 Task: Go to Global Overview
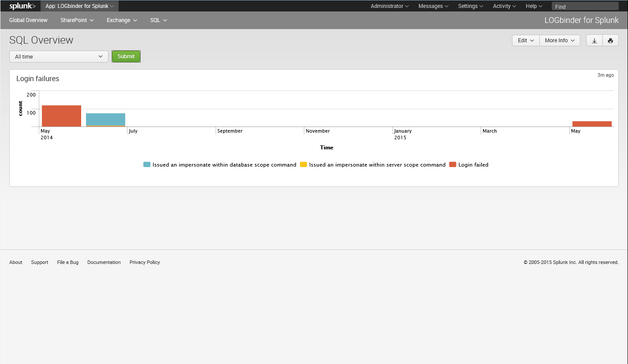pyautogui.click(x=28, y=20)
